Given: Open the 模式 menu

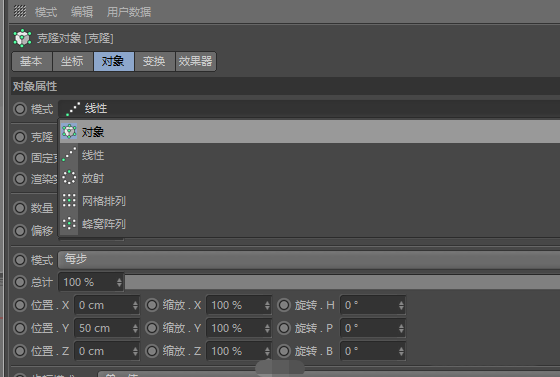Looking at the screenshot, I should click(46, 12).
